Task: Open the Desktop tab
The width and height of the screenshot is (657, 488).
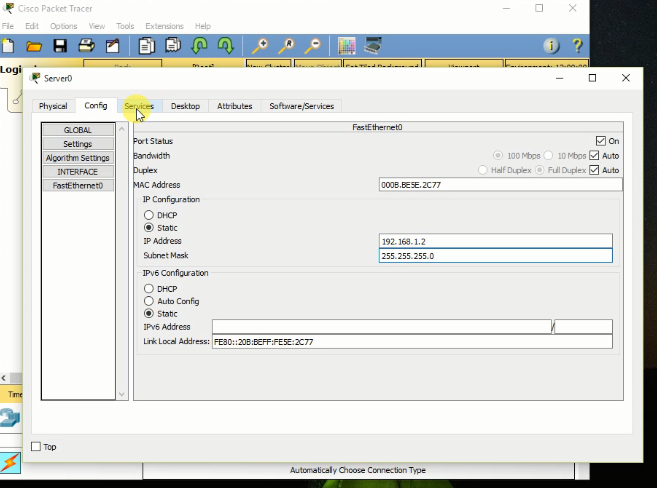Action: point(185,106)
